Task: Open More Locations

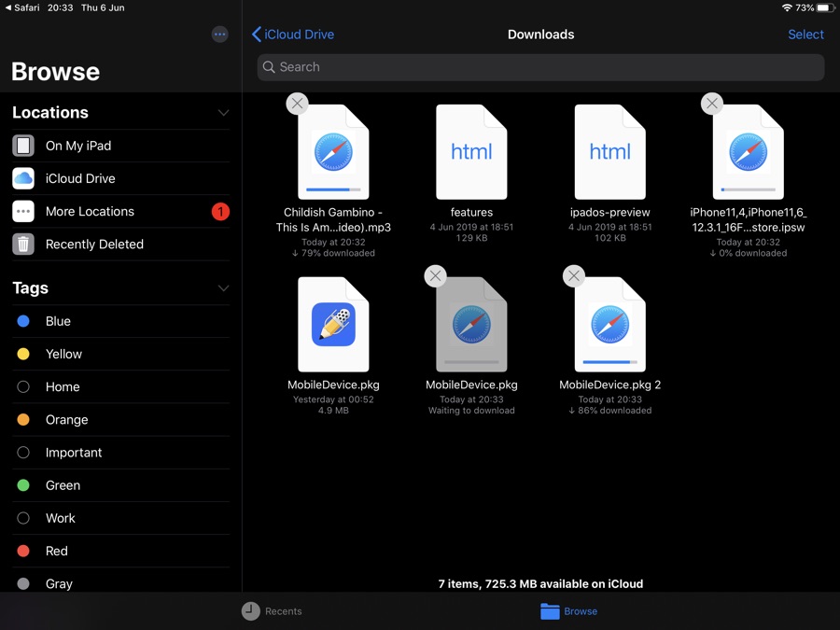Action: (x=121, y=211)
